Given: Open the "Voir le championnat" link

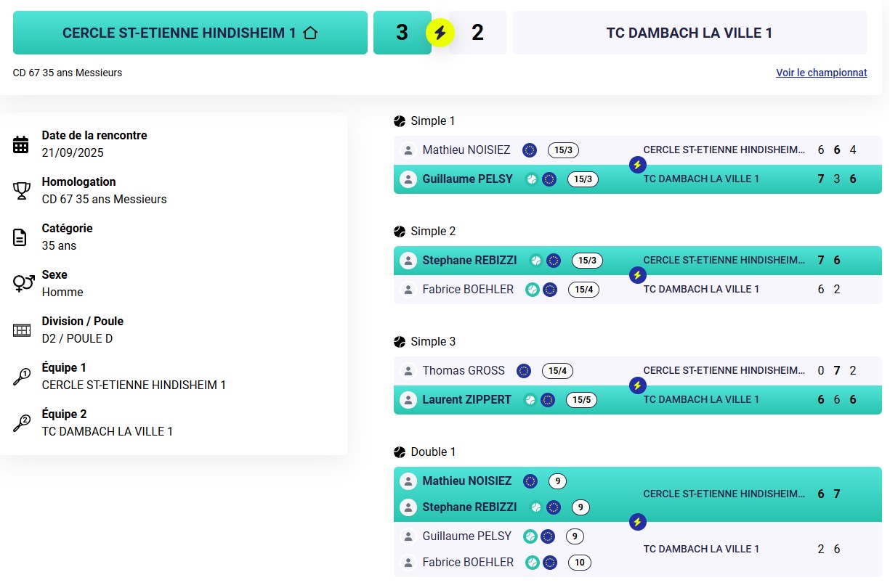Looking at the screenshot, I should [821, 73].
